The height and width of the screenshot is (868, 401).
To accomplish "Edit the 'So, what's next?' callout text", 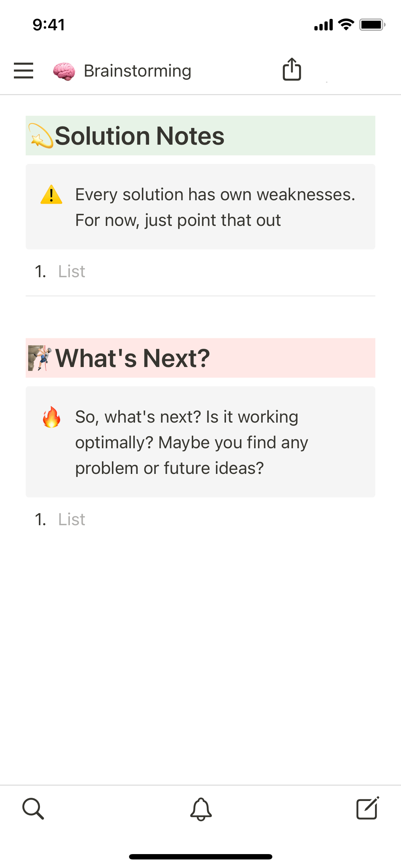I will pyautogui.click(x=191, y=443).
